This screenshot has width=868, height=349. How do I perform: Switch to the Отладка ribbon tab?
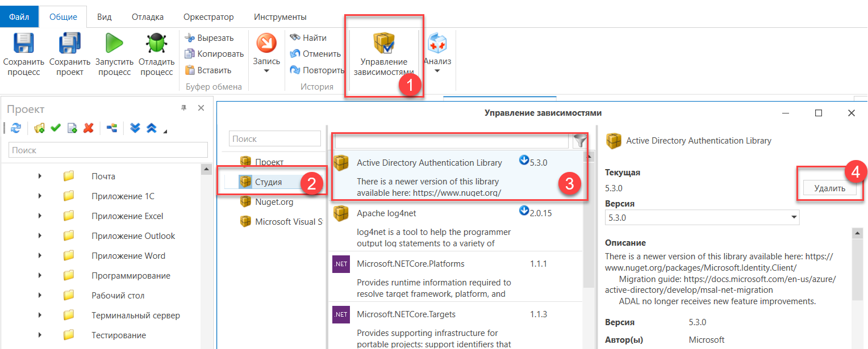coord(148,17)
